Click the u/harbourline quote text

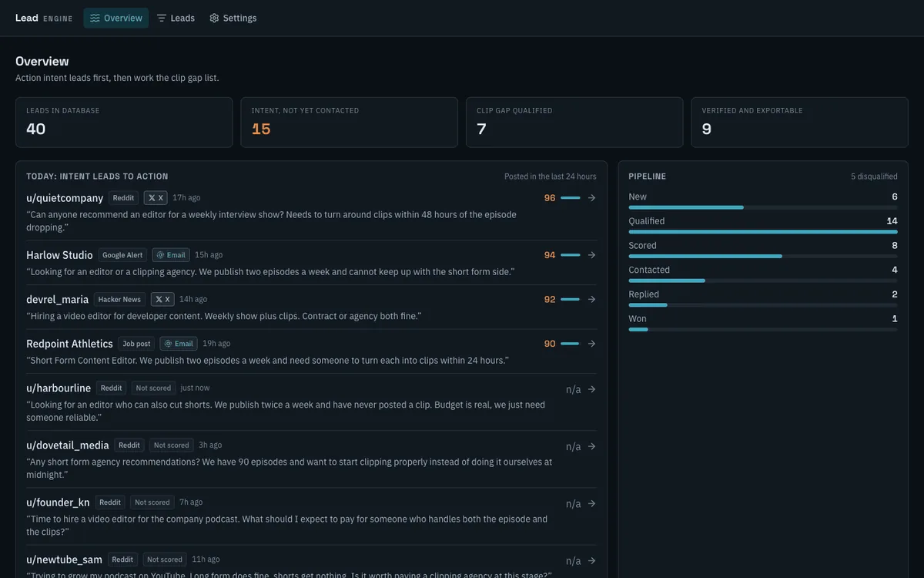[x=286, y=411]
